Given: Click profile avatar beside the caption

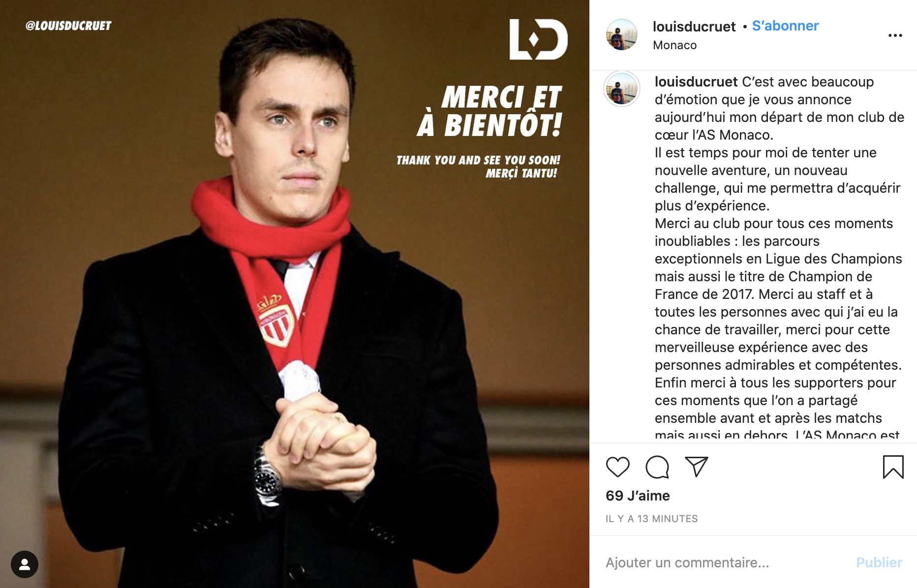Looking at the screenshot, I should tap(622, 89).
